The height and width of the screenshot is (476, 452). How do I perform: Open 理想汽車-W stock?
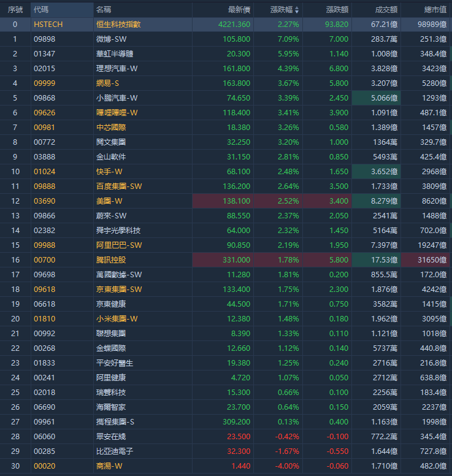click(117, 69)
